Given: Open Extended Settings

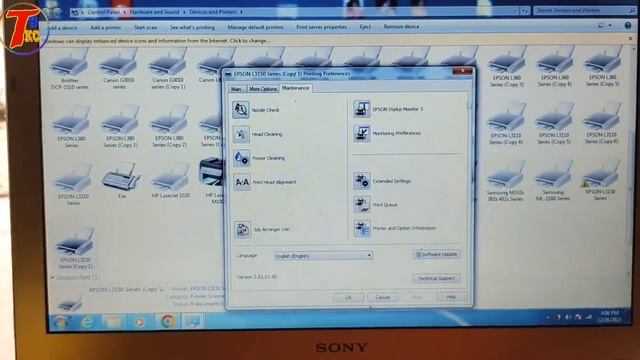Looking at the screenshot, I should point(382,181).
